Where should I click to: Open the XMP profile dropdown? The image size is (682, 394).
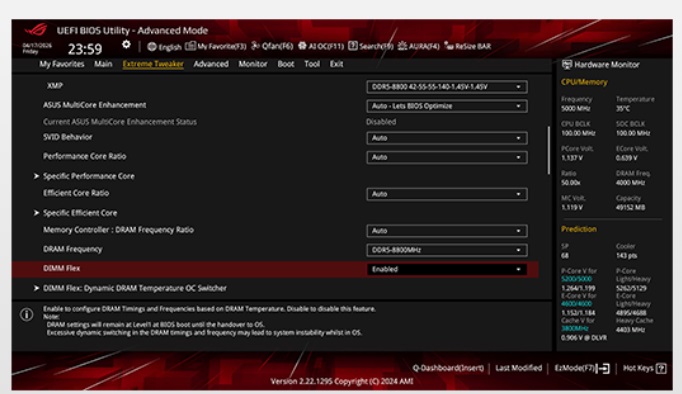click(x=447, y=87)
